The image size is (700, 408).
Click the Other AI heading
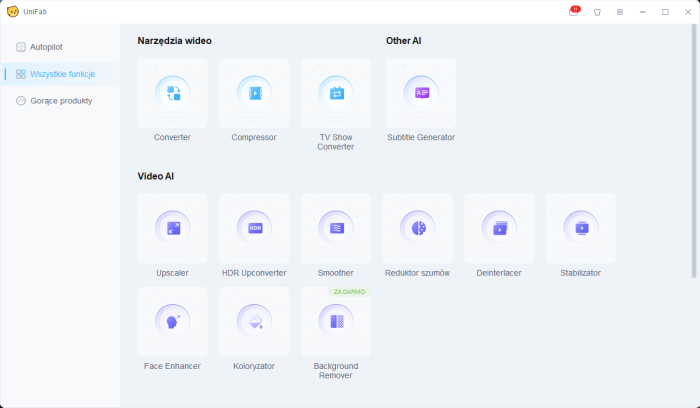(x=404, y=41)
